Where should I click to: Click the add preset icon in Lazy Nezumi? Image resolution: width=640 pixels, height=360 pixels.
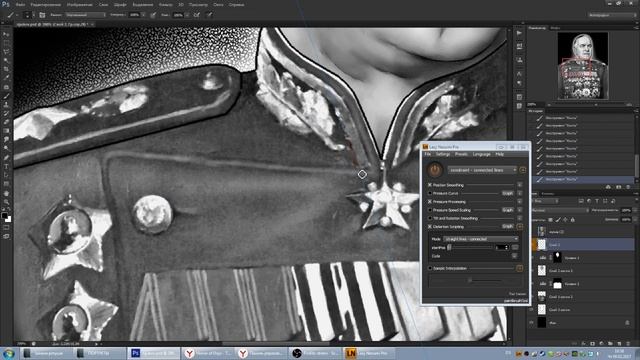pyautogui.click(x=522, y=170)
